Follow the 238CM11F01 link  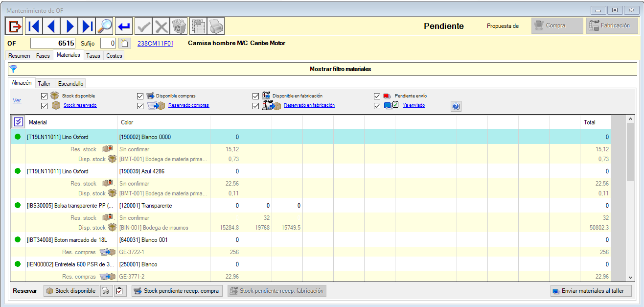pos(156,43)
